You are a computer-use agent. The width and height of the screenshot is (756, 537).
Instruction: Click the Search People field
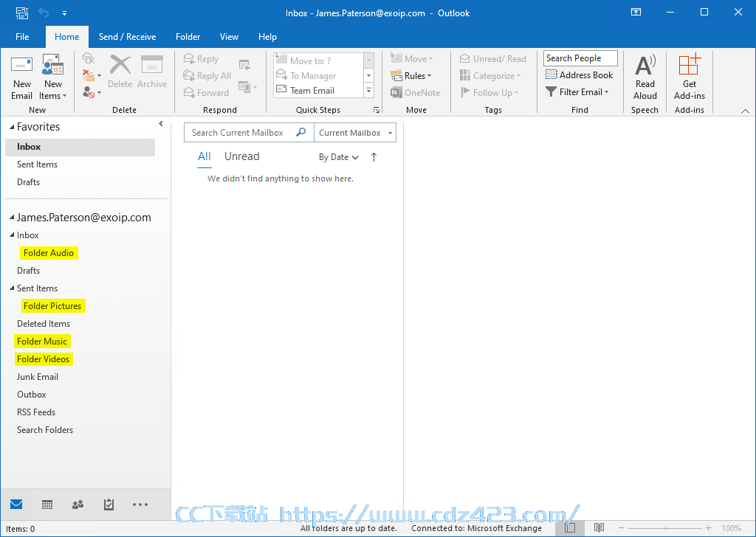[580, 58]
